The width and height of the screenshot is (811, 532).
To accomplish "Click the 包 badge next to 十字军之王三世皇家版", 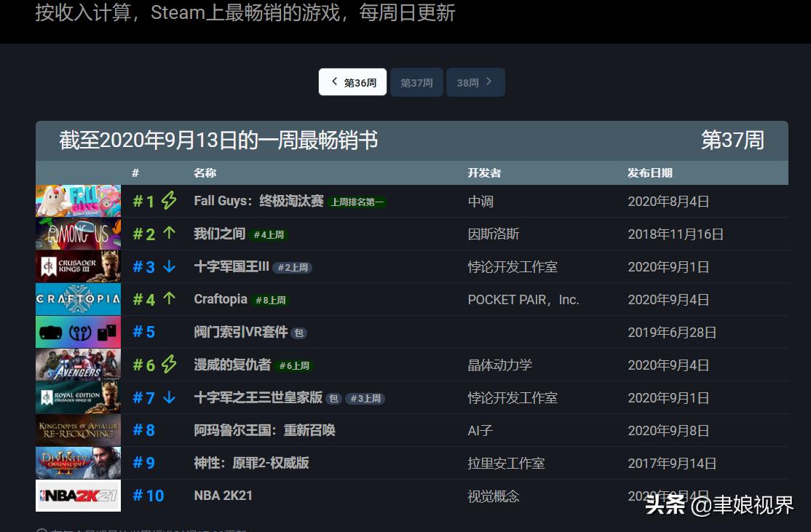I will (332, 398).
